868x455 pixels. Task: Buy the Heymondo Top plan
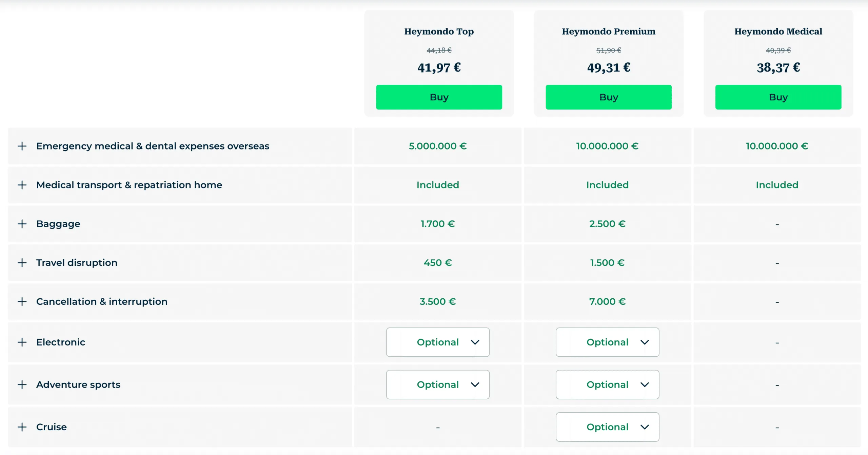tap(439, 97)
